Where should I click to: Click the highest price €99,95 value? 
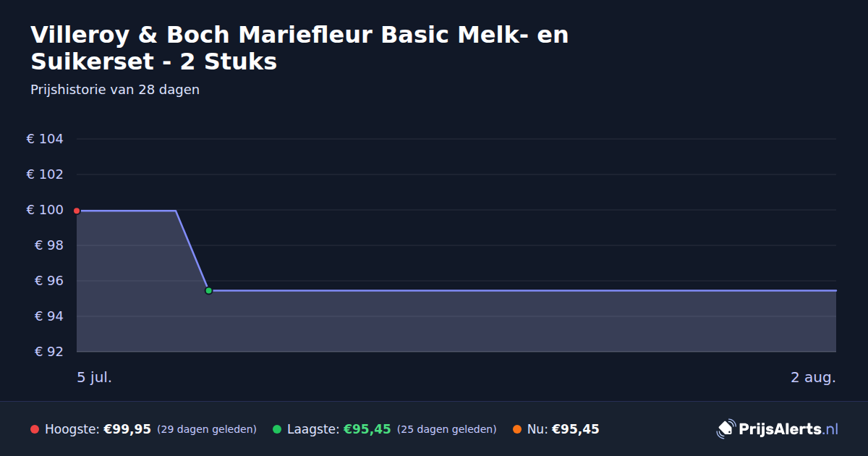click(127, 429)
